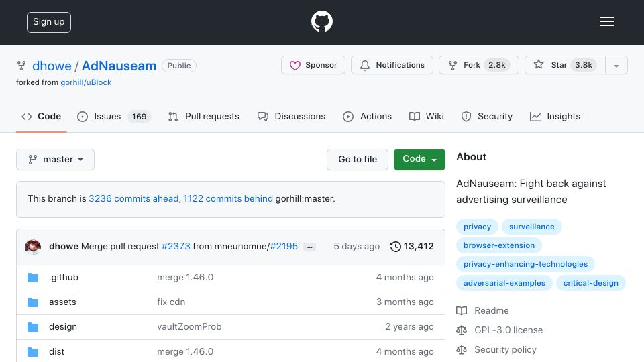644x362 pixels.
Task: Click dhowe's avatar thumbnail in commit row
Action: pyautogui.click(x=33, y=247)
